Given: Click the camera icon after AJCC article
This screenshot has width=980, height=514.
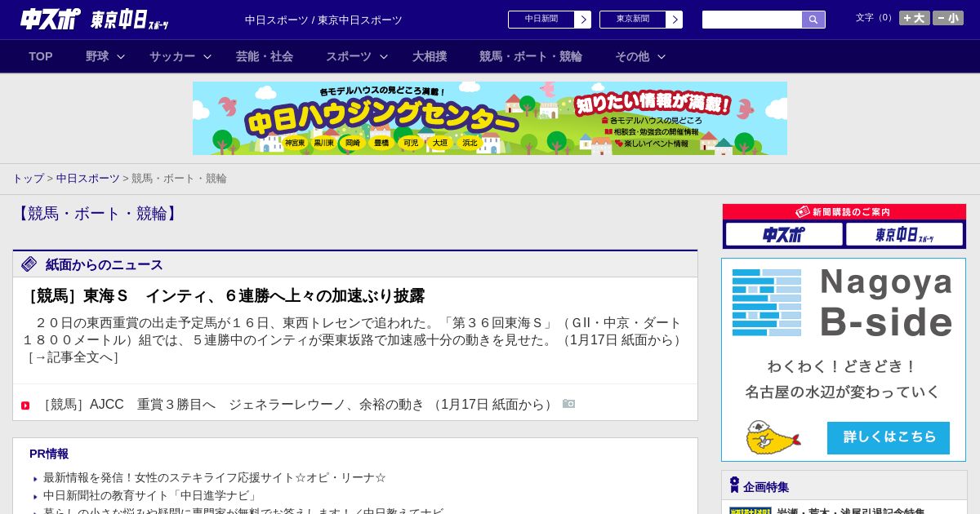Looking at the screenshot, I should click(x=569, y=403).
